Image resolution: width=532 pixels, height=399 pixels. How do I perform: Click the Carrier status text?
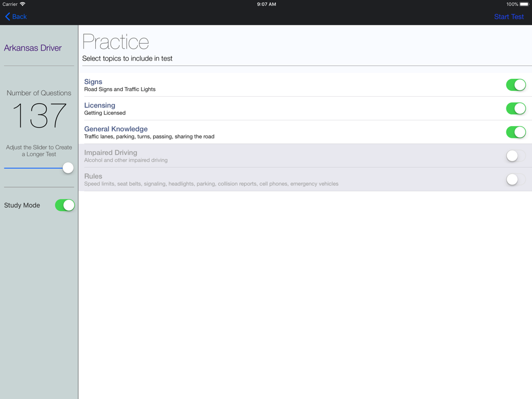click(x=10, y=4)
